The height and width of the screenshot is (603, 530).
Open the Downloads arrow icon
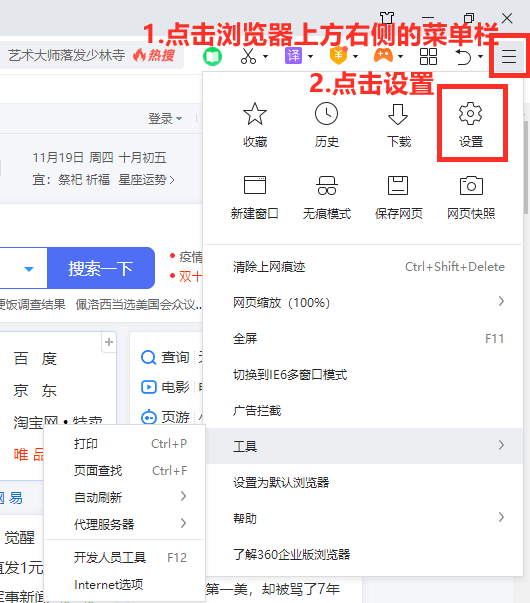[x=398, y=114]
